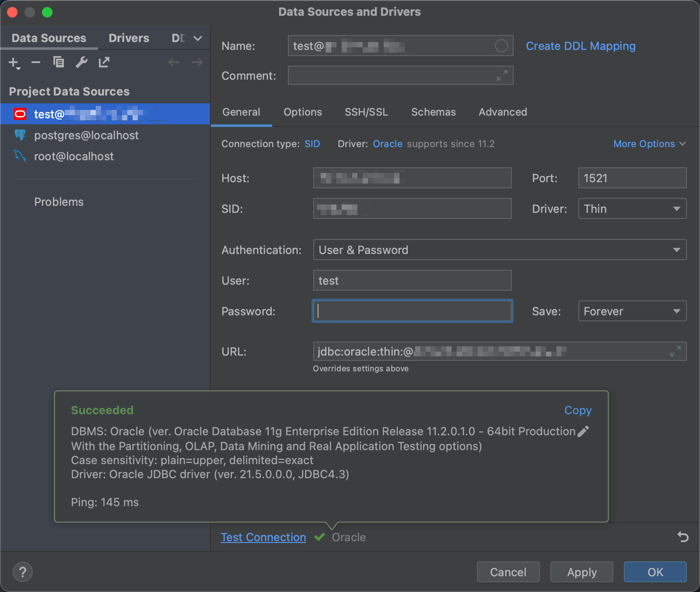Select the SSH/SSL tab
The width and height of the screenshot is (700, 592).
click(x=366, y=112)
